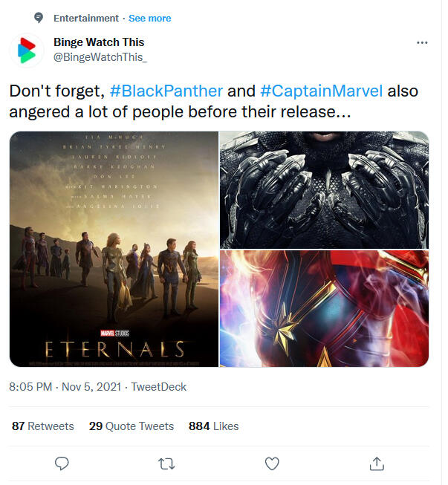The width and height of the screenshot is (448, 485).
Task: Show the 29 Quote Tweets
Action: pos(132,426)
